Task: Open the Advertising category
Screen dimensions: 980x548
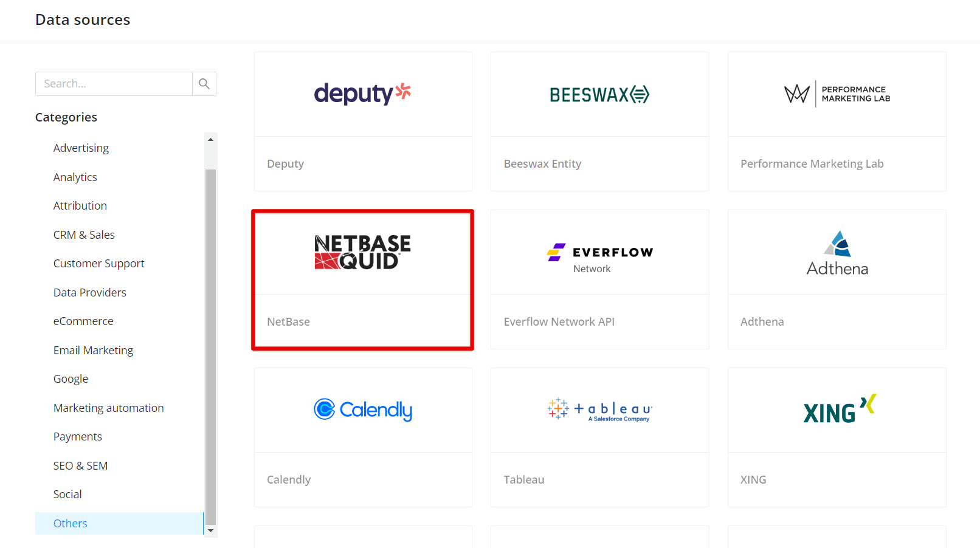Action: [x=81, y=148]
